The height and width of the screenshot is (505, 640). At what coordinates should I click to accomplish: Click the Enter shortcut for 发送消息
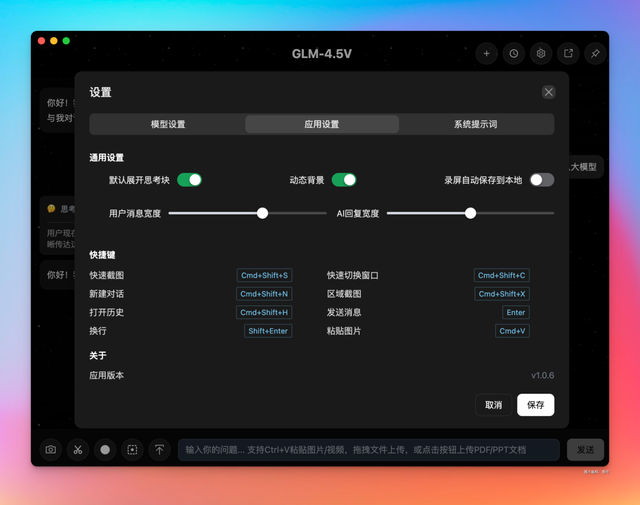516,312
